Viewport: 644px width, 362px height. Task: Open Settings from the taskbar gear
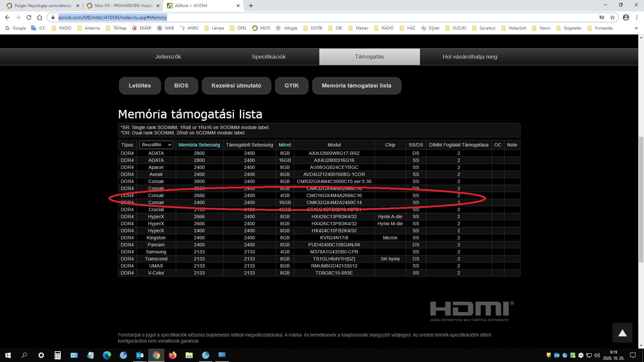41,355
